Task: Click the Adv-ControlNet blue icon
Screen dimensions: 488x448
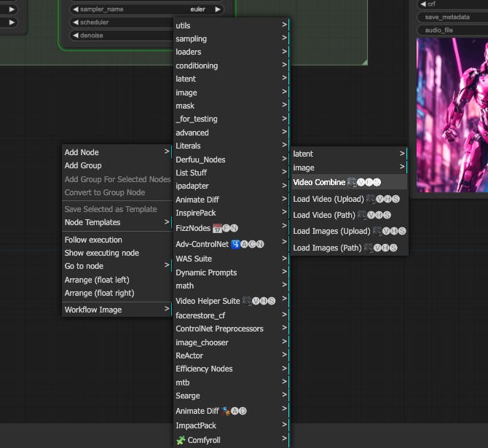Action: click(x=235, y=244)
